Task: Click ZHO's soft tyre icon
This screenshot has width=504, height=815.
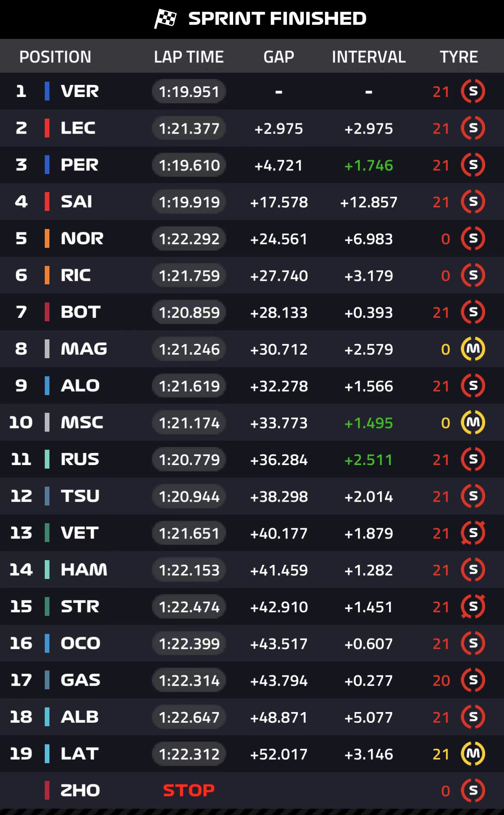Action: point(473,790)
